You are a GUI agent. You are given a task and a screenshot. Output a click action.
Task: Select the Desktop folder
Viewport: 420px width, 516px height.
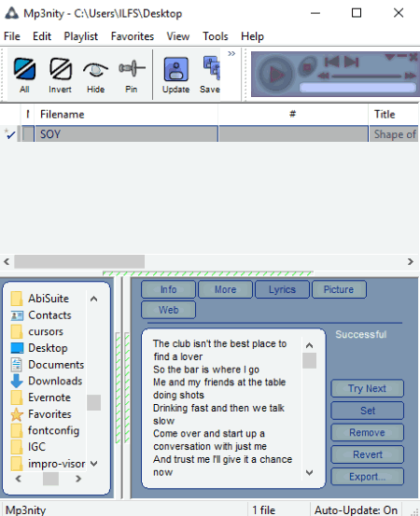tap(39, 348)
